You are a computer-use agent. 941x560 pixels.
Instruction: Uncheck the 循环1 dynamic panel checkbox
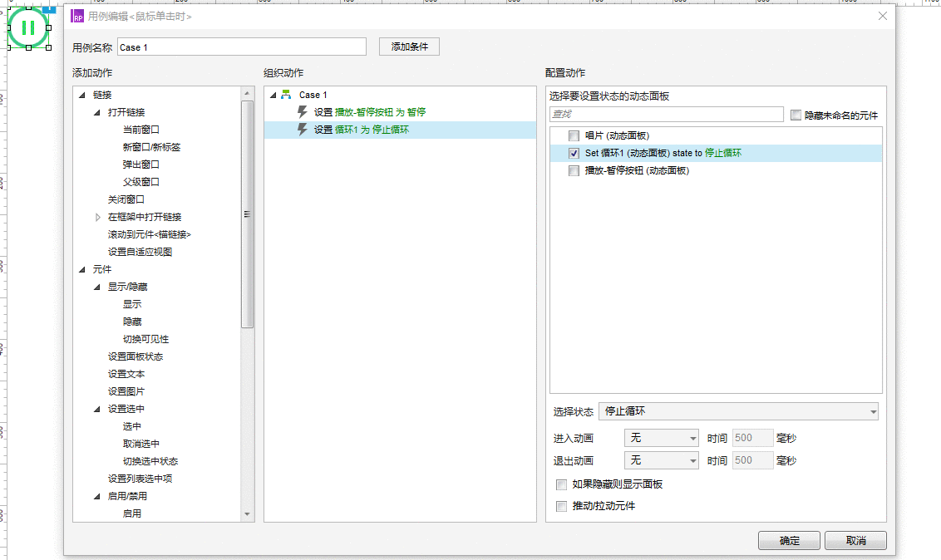(574, 154)
